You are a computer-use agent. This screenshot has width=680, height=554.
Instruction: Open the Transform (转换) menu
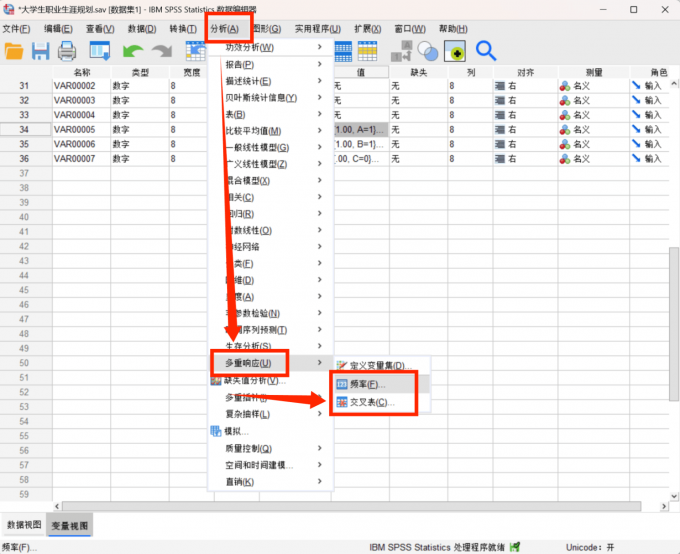point(183,29)
